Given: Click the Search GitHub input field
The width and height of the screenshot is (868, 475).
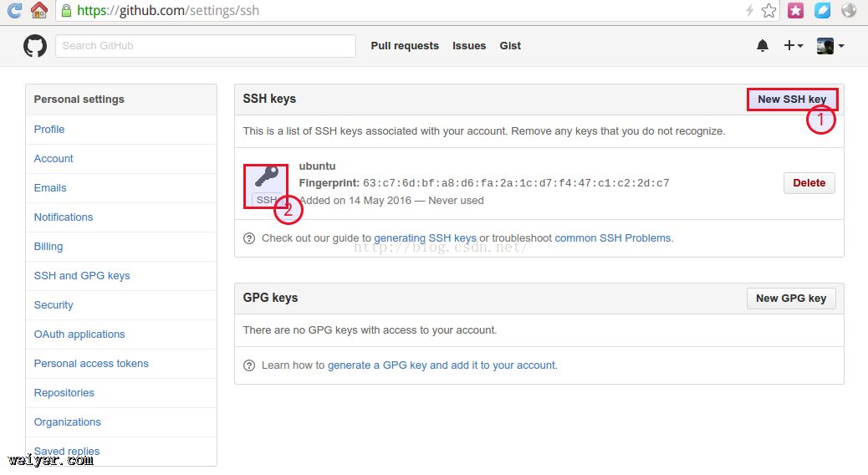Looking at the screenshot, I should coord(206,46).
